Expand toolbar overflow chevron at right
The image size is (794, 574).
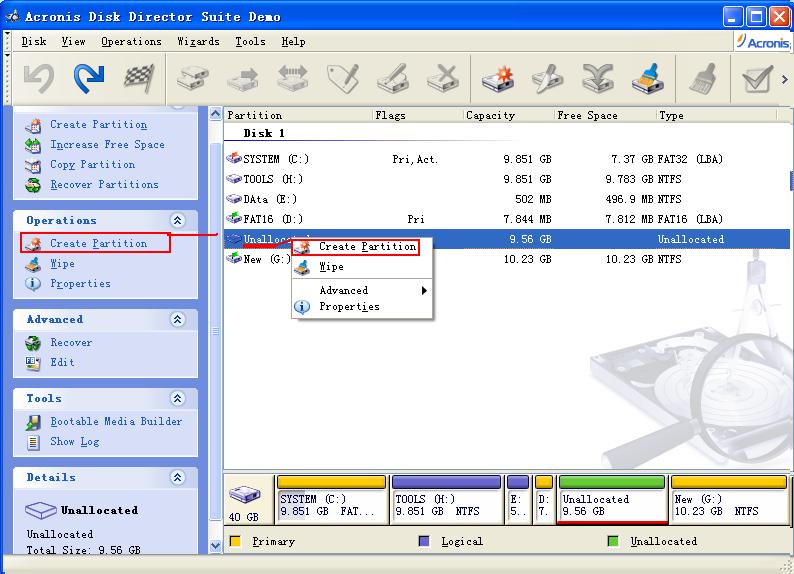(x=785, y=79)
